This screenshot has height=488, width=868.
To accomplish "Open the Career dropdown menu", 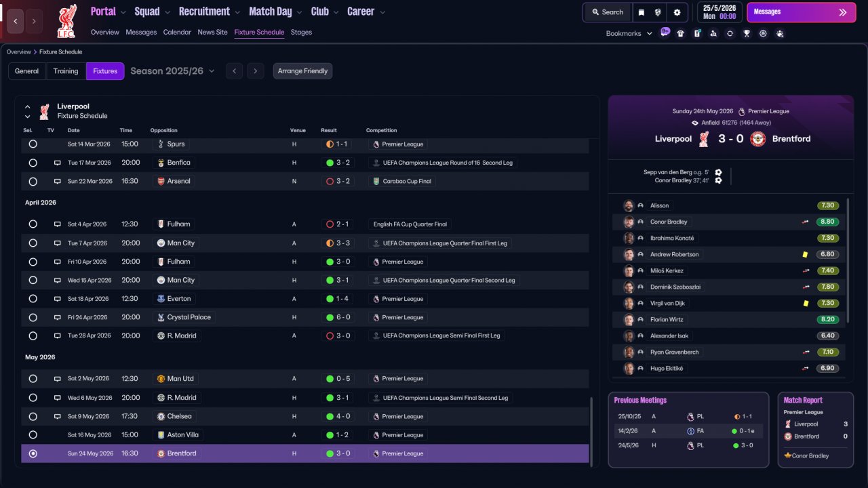I will click(x=366, y=12).
